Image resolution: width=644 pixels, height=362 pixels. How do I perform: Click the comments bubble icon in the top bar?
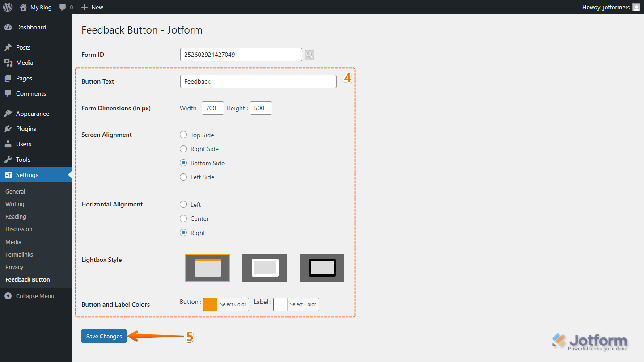(63, 7)
